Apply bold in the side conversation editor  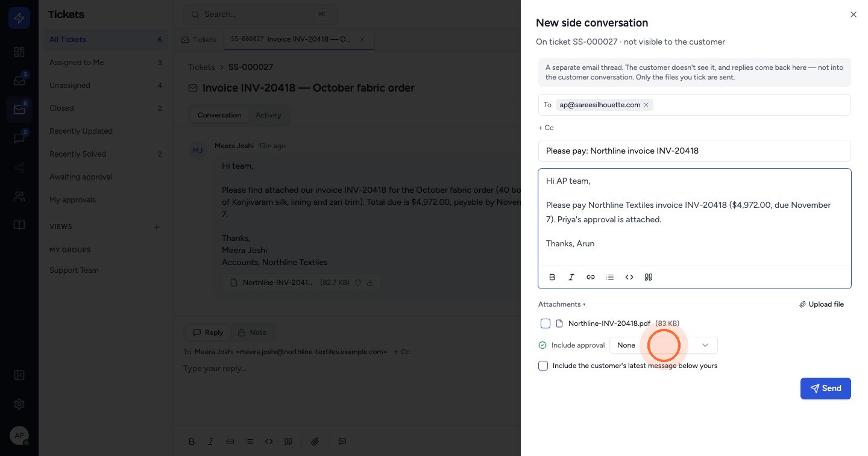552,277
